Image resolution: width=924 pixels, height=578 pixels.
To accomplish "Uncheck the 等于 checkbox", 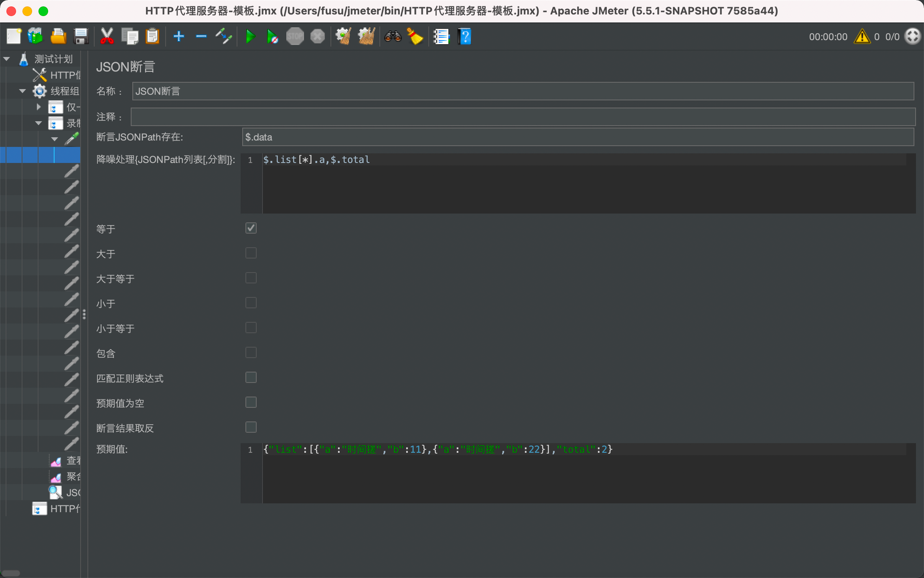I will pyautogui.click(x=251, y=228).
